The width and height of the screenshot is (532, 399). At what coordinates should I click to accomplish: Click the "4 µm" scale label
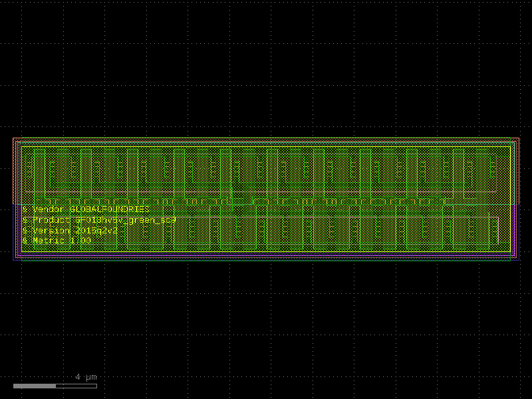(86, 377)
